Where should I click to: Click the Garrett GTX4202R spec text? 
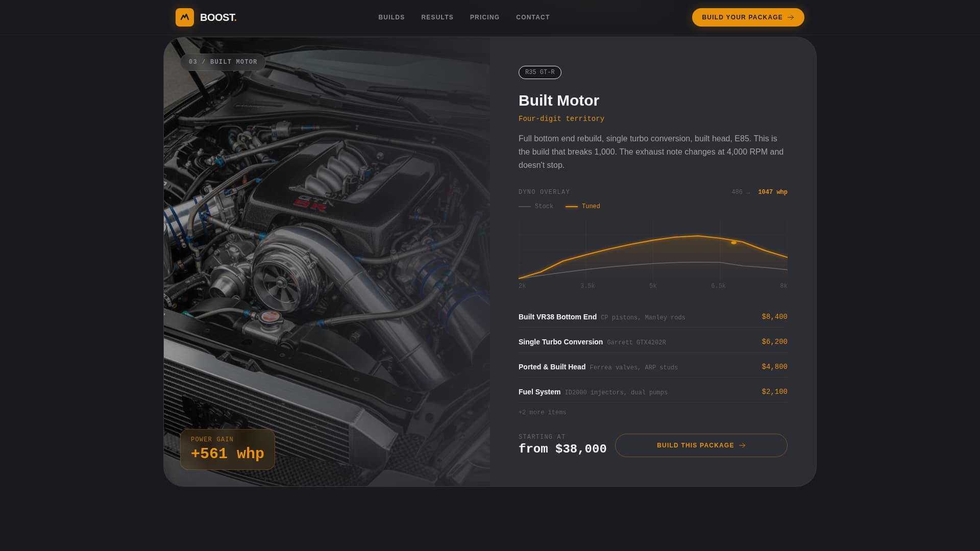pyautogui.click(x=636, y=343)
